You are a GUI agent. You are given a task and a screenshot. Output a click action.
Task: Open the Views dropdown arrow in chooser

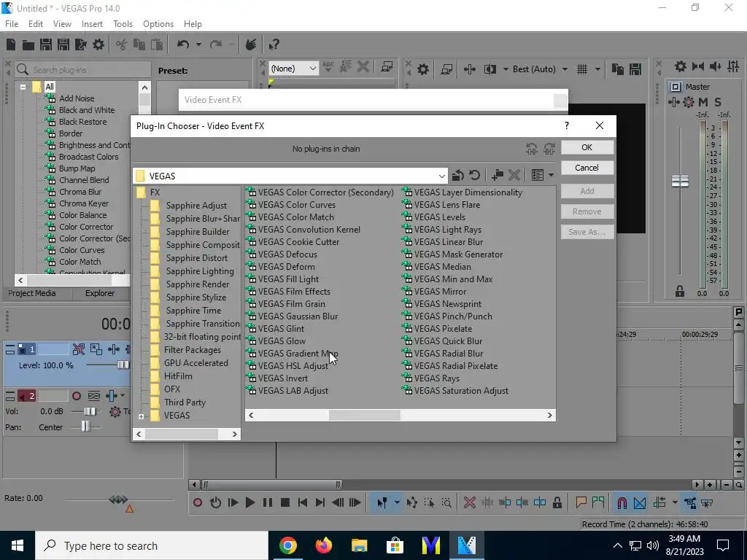tap(551, 175)
